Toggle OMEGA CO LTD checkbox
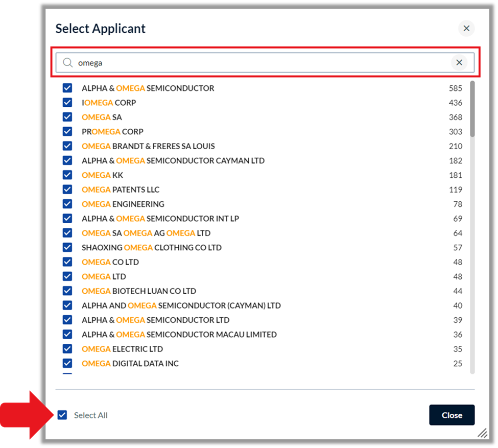Screen dimensions: 498x448 [x=67, y=262]
